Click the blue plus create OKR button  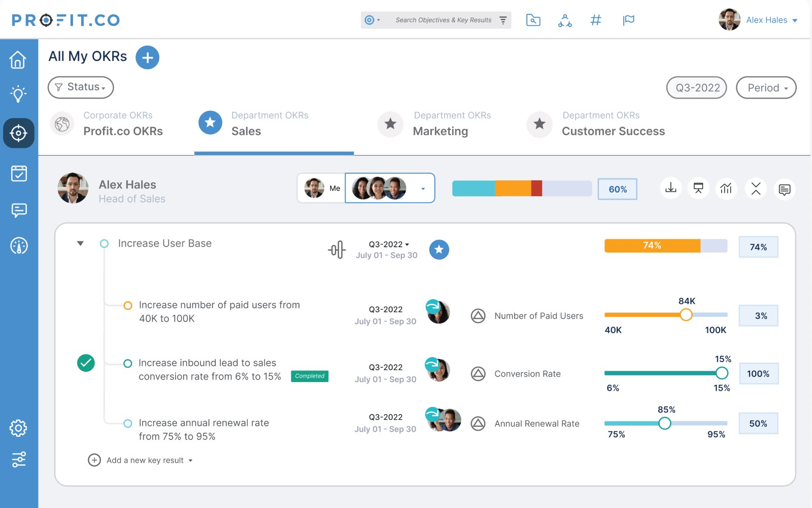point(147,57)
